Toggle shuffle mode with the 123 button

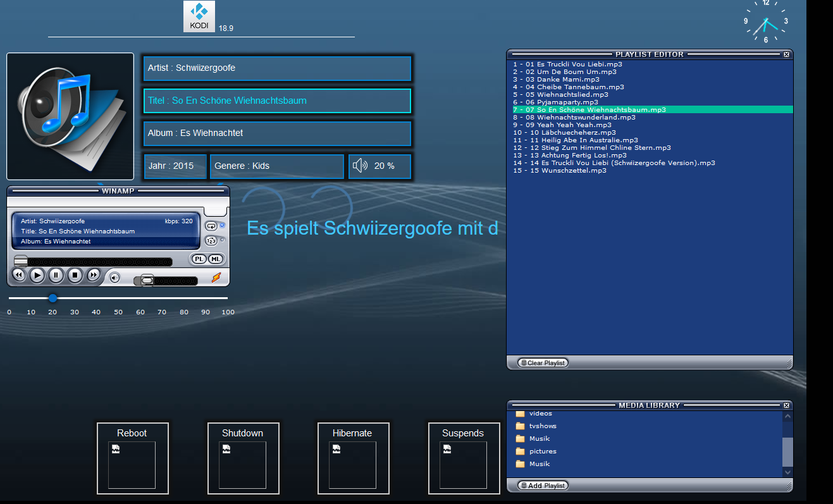(211, 240)
